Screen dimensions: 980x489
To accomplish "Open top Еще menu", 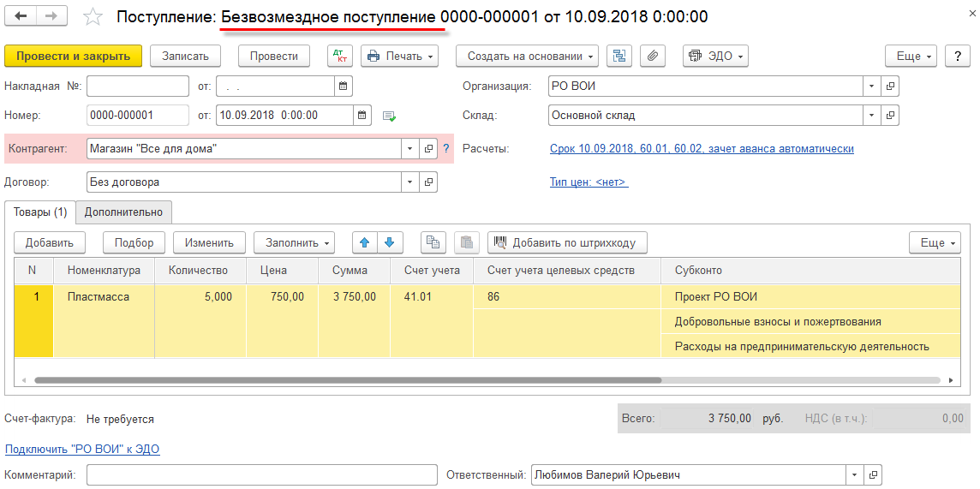I will pos(911,56).
